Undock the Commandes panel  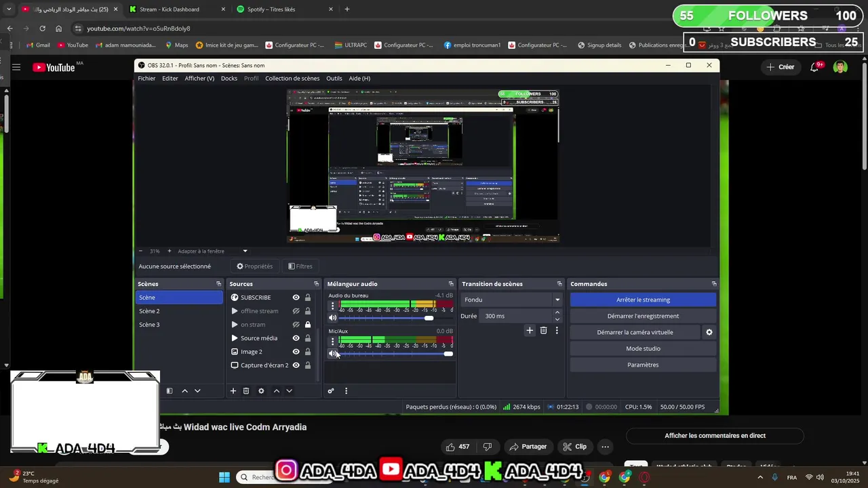(713, 284)
